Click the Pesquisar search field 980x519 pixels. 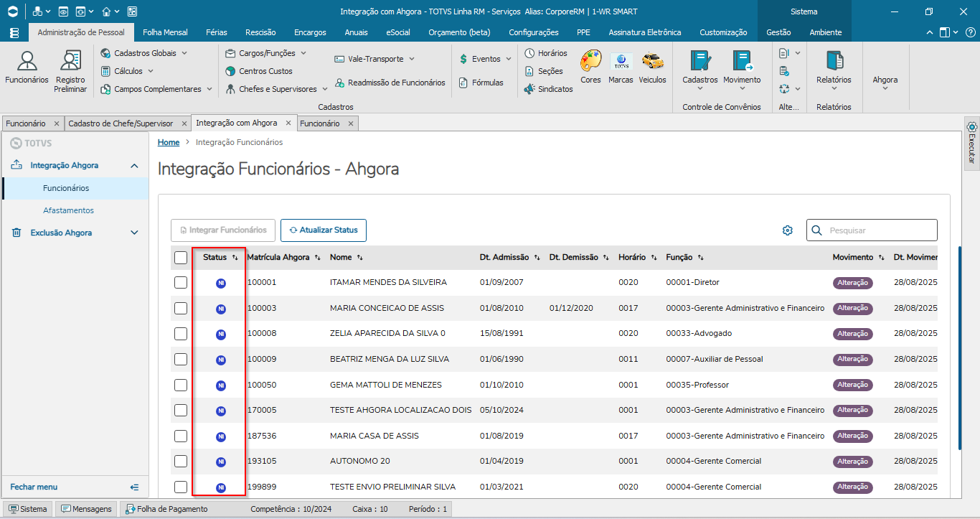(872, 230)
